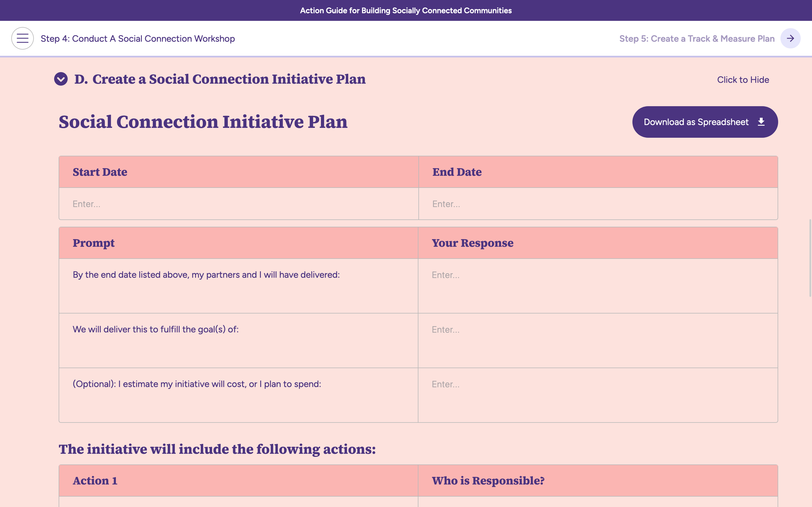
Task: Hide section D using Click to Hide
Action: click(x=743, y=79)
